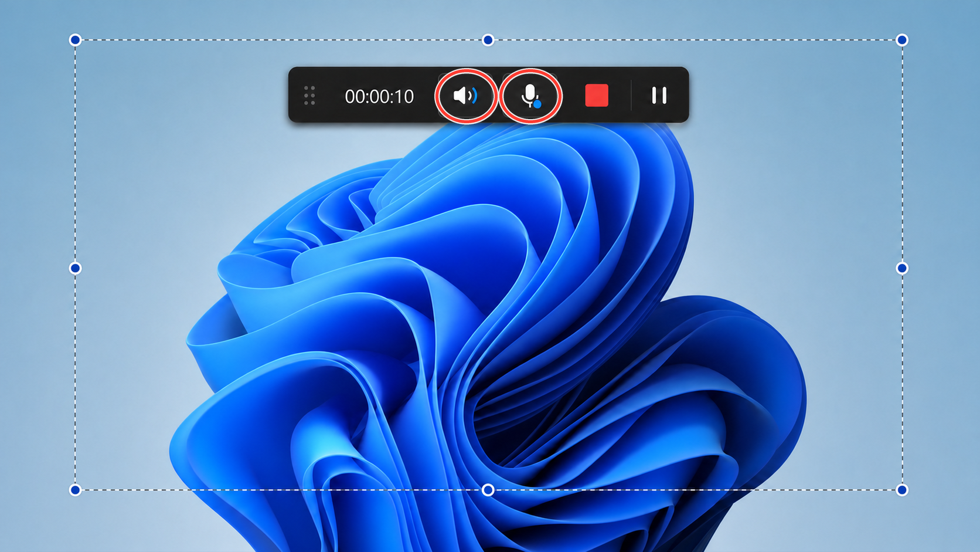This screenshot has height=552, width=980.
Task: Click right-middle selection handle
Action: [x=902, y=268]
